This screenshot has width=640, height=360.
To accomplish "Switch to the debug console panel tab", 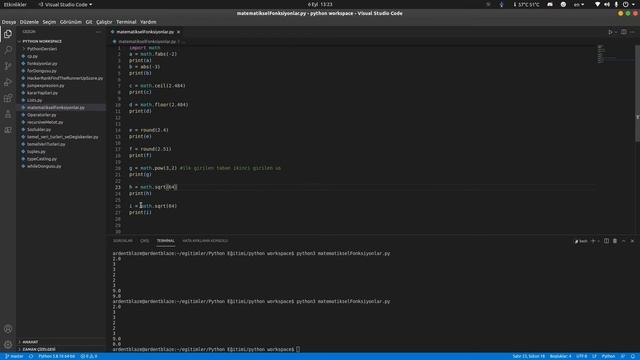I will coord(205,241).
